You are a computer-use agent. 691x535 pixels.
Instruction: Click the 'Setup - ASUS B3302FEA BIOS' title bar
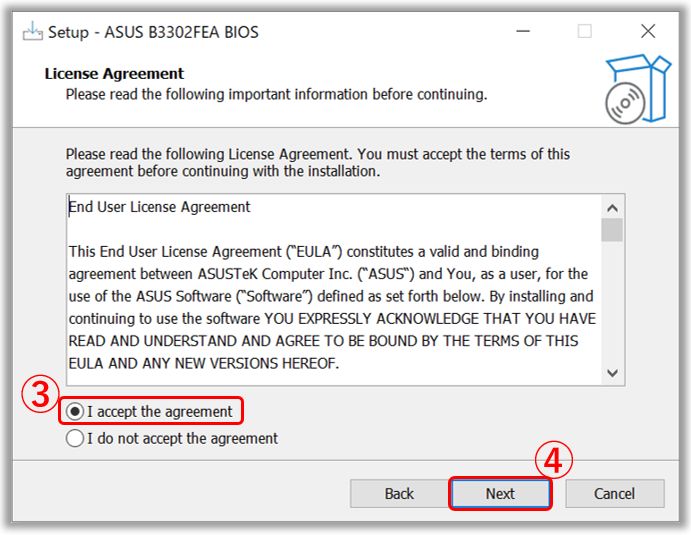point(153,32)
